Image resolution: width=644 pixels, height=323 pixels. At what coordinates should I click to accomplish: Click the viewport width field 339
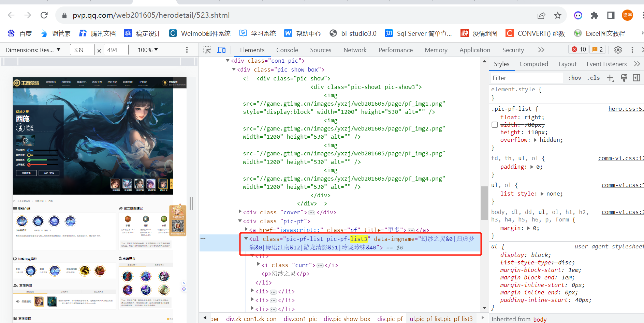click(x=82, y=50)
